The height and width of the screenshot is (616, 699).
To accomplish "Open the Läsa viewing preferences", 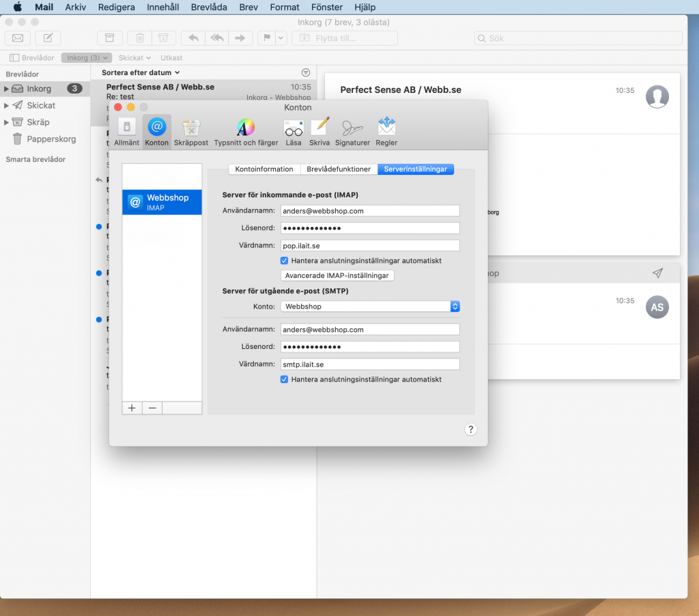I will 294,132.
